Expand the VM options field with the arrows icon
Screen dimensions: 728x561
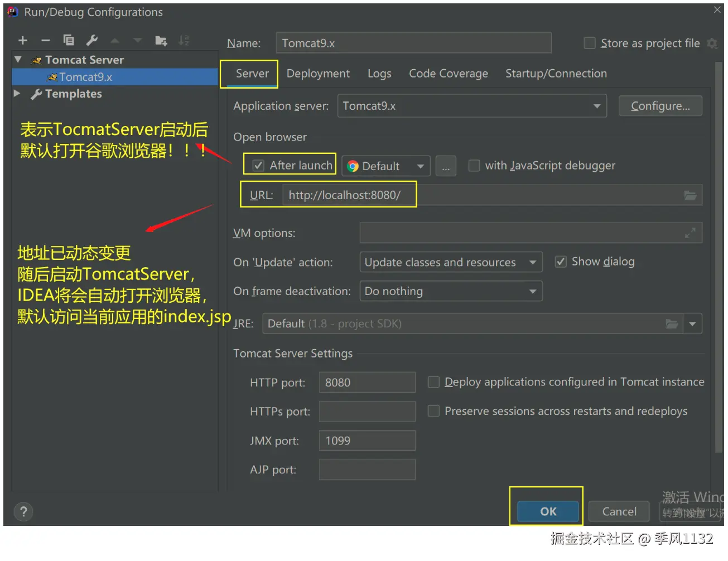pyautogui.click(x=690, y=233)
